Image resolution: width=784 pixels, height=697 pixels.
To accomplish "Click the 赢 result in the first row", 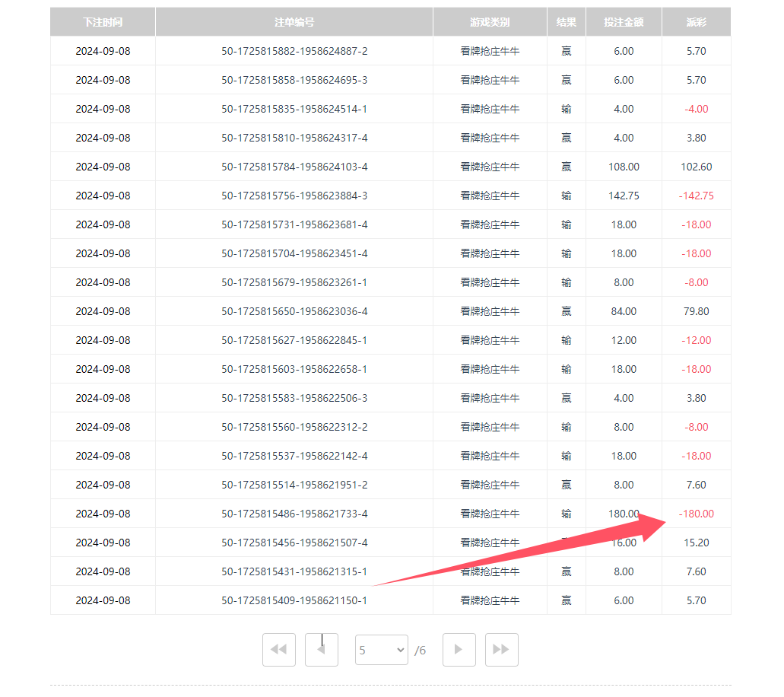I will point(566,51).
